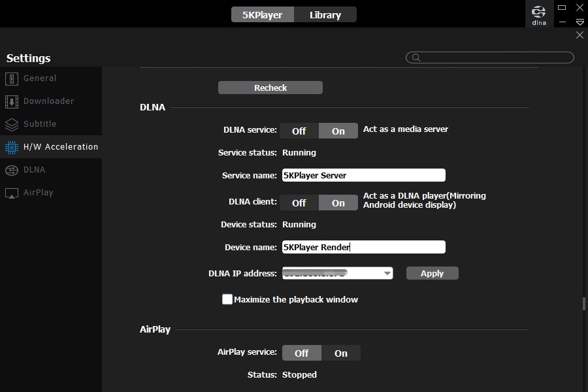
Task: Switch to the Library tab
Action: (325, 14)
